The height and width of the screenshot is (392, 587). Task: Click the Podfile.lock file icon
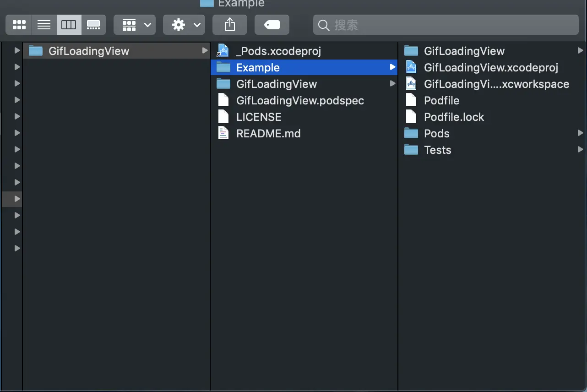[x=411, y=117]
